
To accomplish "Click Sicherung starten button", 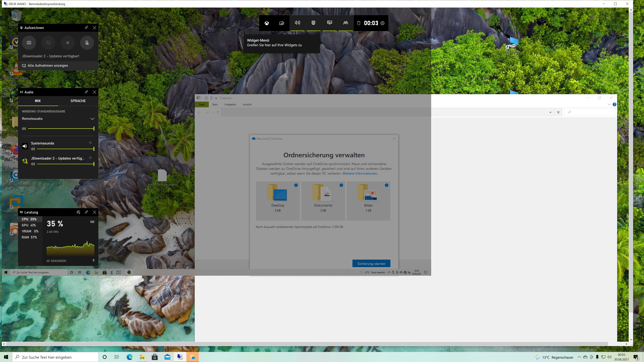I will click(x=371, y=264).
